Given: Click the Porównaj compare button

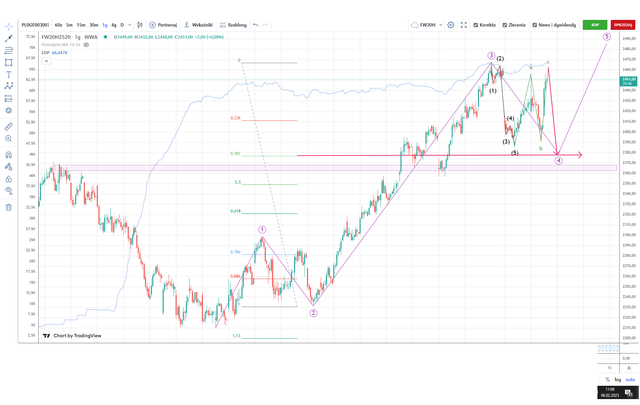Looking at the screenshot, I should 163,25.
